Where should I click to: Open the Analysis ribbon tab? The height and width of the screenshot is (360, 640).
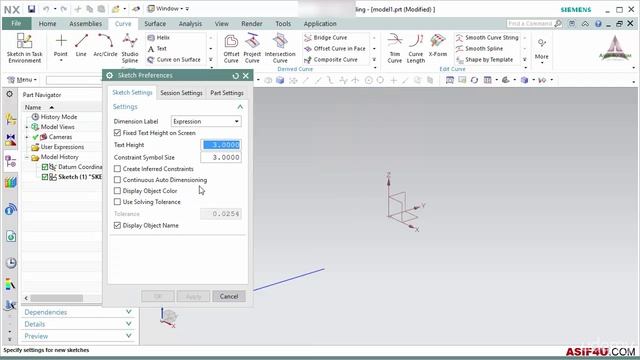(190, 24)
